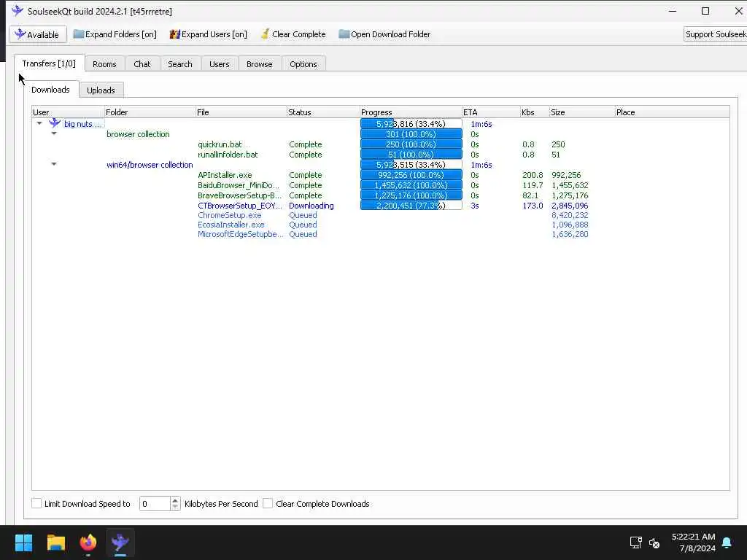
Task: Go to the Search tab
Action: pyautogui.click(x=180, y=64)
